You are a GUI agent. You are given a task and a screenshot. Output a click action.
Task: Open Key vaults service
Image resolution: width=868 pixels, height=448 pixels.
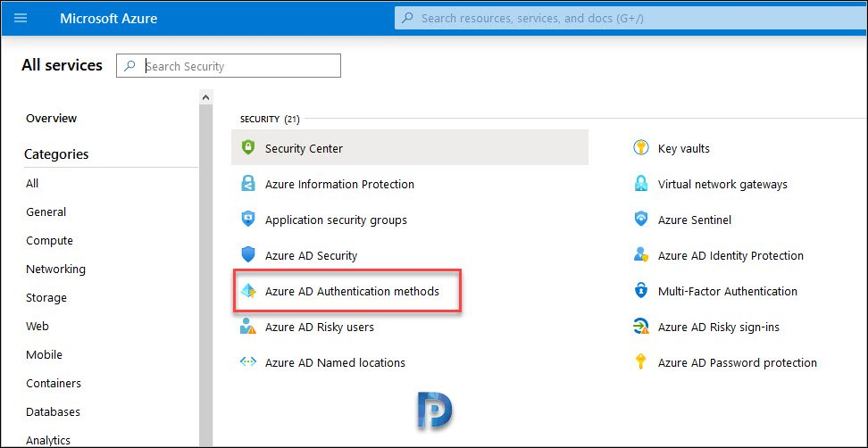point(684,148)
